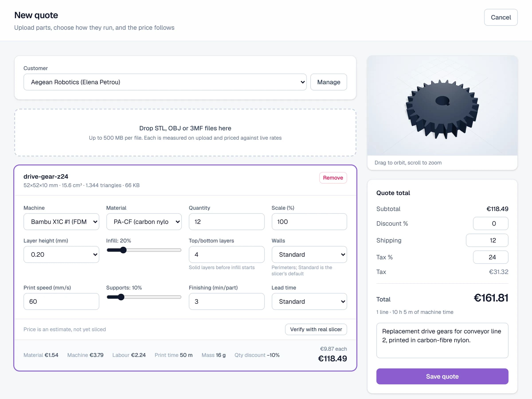Click 'Price is an estimate, not yet sliced'
The height and width of the screenshot is (399, 532).
(x=65, y=329)
